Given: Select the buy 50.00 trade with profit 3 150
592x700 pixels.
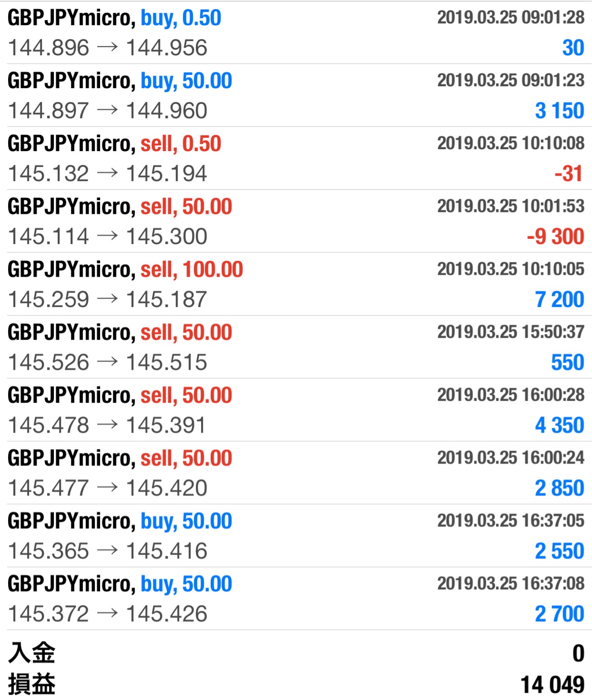Looking at the screenshot, I should [x=296, y=95].
